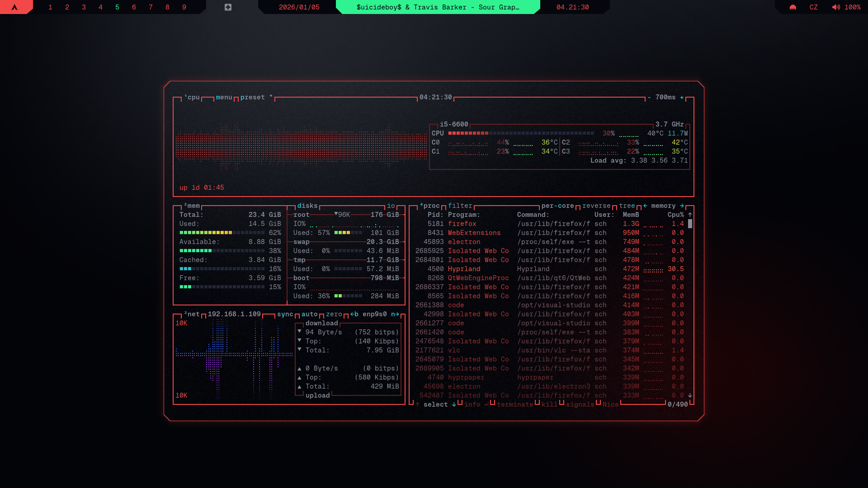Toggle tree view in process list

tap(627, 206)
